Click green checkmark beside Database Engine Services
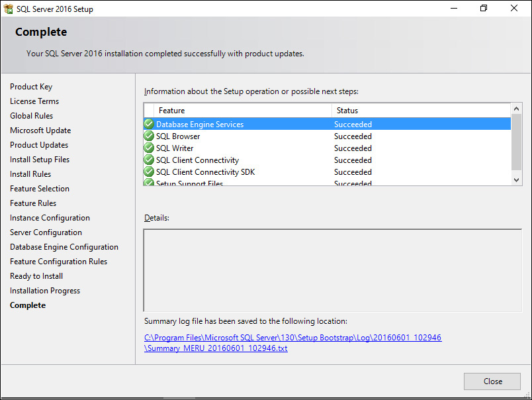Screen dimensions: 532x400 [149, 125]
